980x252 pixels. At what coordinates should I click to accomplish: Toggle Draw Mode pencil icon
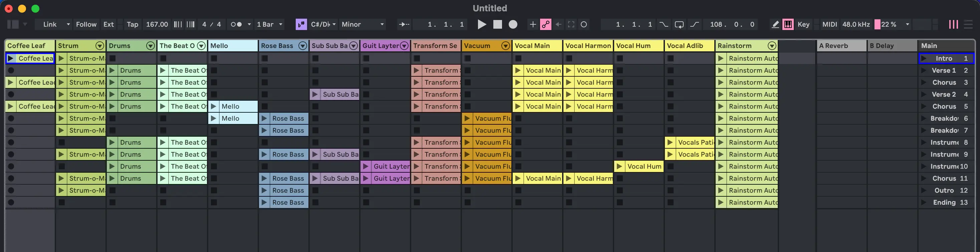(x=775, y=24)
